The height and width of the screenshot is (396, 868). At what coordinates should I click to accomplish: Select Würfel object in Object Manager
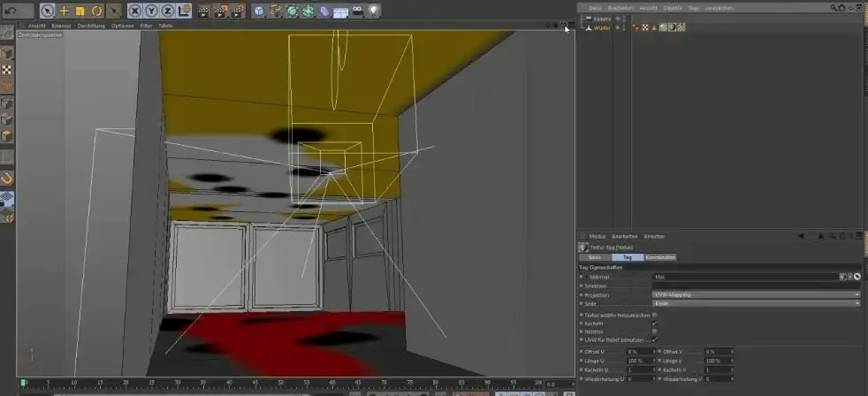602,27
